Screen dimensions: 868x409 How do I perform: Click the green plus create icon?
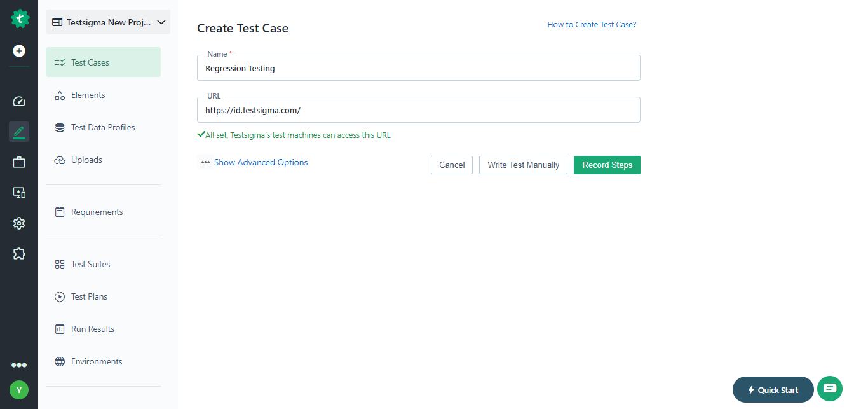click(18, 51)
